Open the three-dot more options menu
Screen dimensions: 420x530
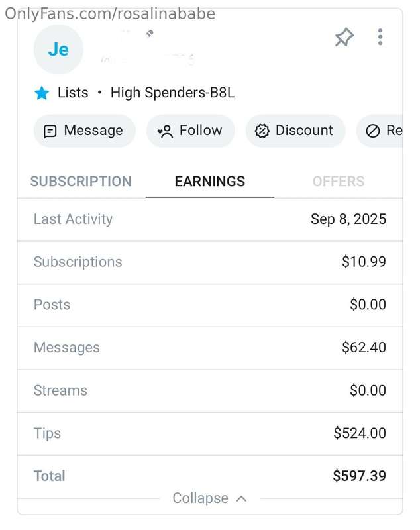point(380,37)
